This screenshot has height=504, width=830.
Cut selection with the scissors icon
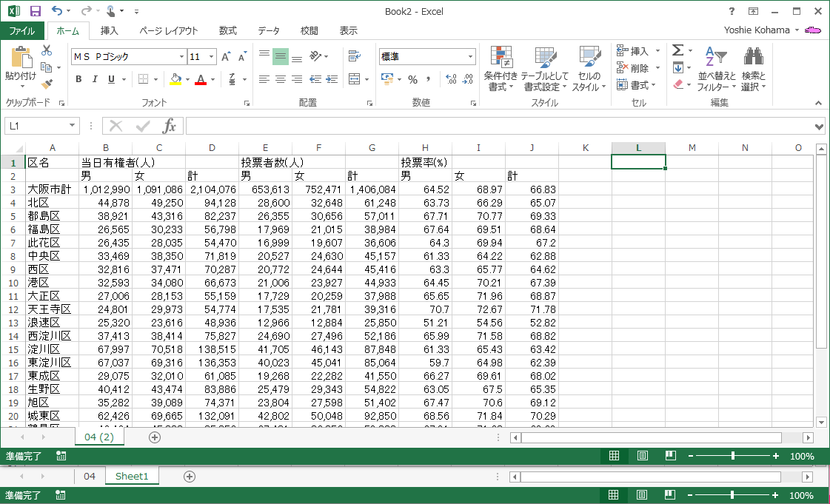(47, 51)
